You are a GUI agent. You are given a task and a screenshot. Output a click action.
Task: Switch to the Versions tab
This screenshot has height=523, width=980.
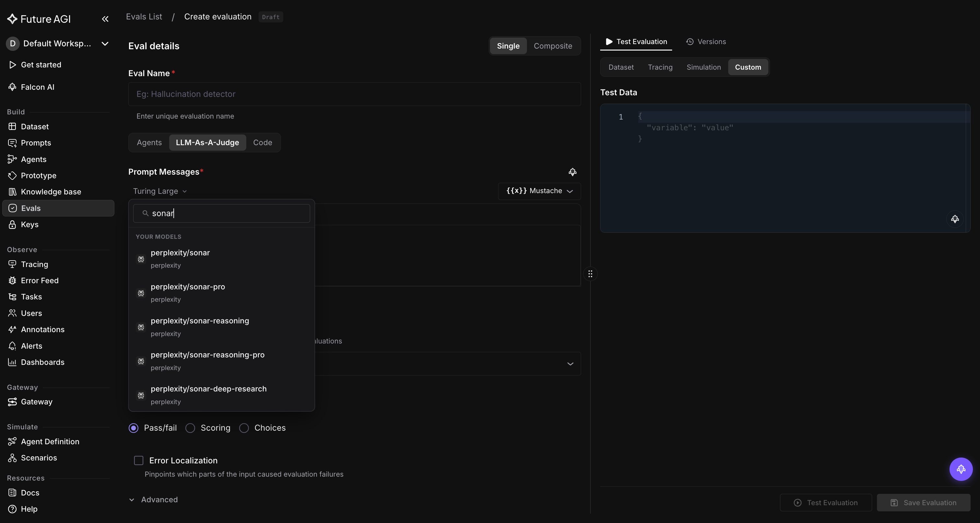tap(706, 42)
